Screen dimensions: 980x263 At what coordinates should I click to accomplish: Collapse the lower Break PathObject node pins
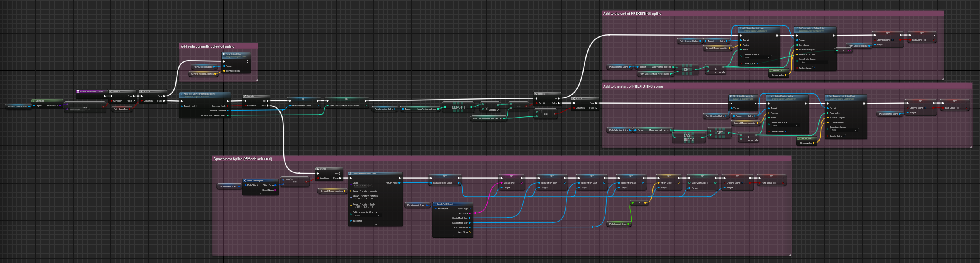coord(453,236)
